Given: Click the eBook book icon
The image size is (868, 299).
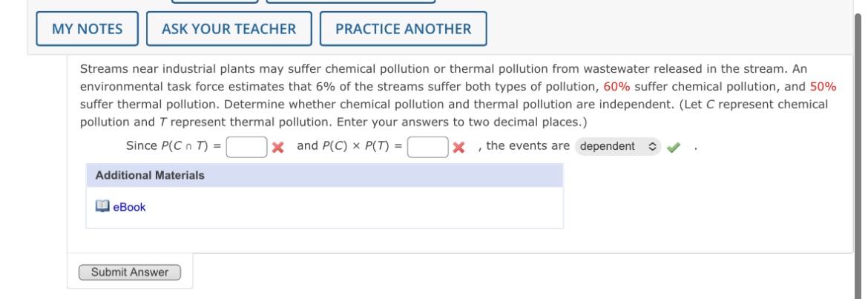Looking at the screenshot, I should (x=102, y=207).
